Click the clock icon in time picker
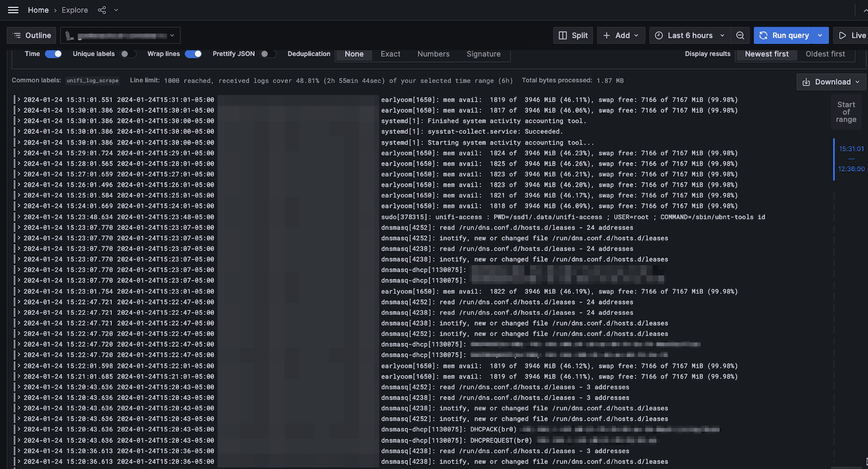The image size is (868, 469). tap(659, 35)
